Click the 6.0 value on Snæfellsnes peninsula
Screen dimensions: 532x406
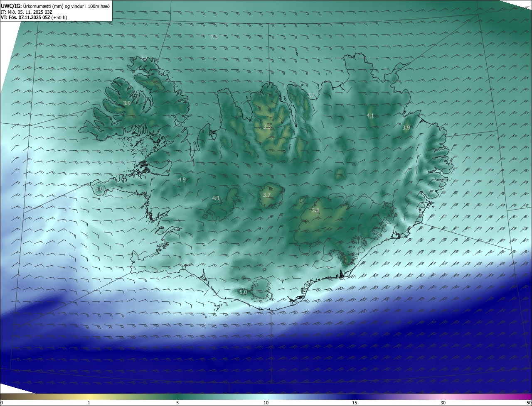pyautogui.click(x=99, y=188)
